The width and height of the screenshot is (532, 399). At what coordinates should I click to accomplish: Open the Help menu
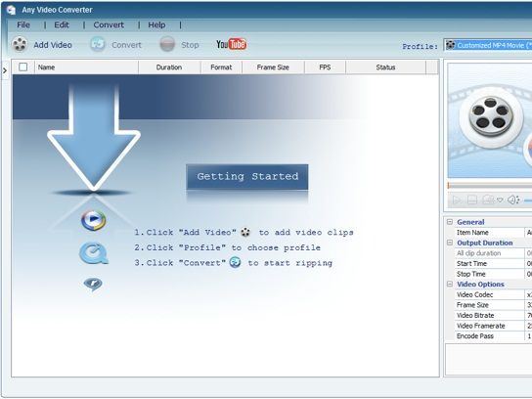click(156, 24)
